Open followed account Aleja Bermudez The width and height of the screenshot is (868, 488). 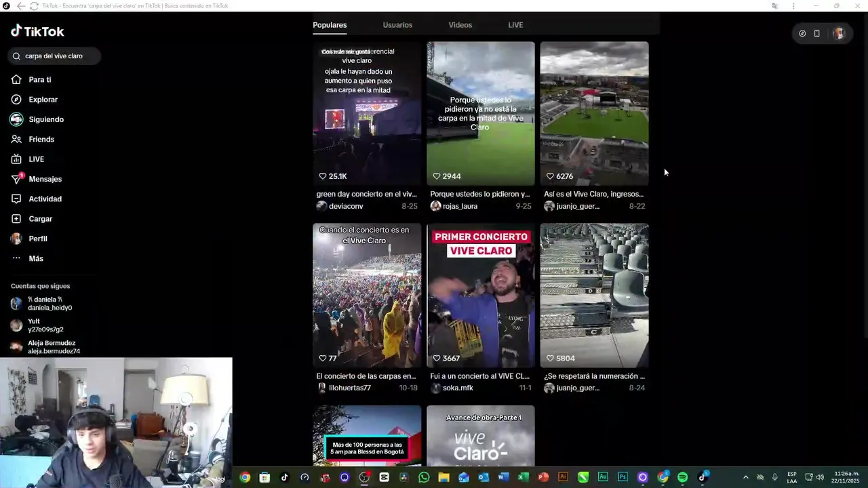(x=45, y=347)
